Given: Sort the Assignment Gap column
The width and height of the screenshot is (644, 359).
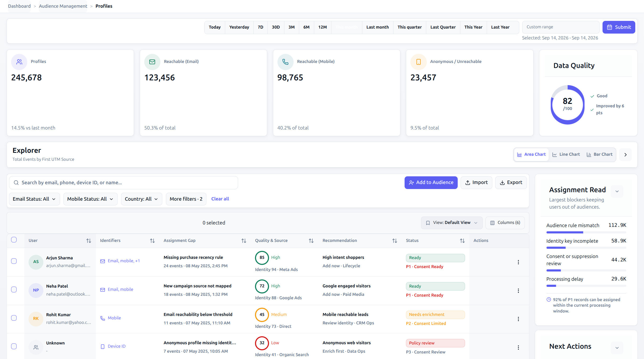Looking at the screenshot, I should pos(244,241).
